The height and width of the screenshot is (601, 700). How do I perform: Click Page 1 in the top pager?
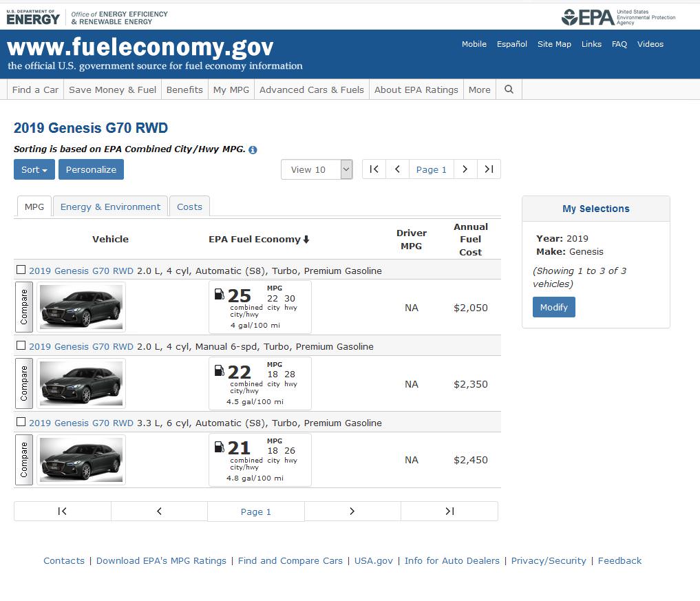[432, 169]
